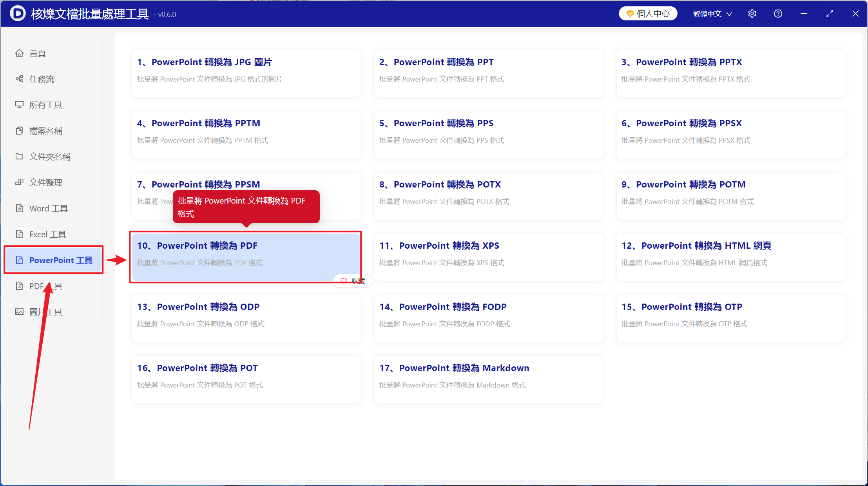Open PowerPoint 轉換為 POTM card
Image resolution: width=868 pixels, height=486 pixels.
(730, 196)
